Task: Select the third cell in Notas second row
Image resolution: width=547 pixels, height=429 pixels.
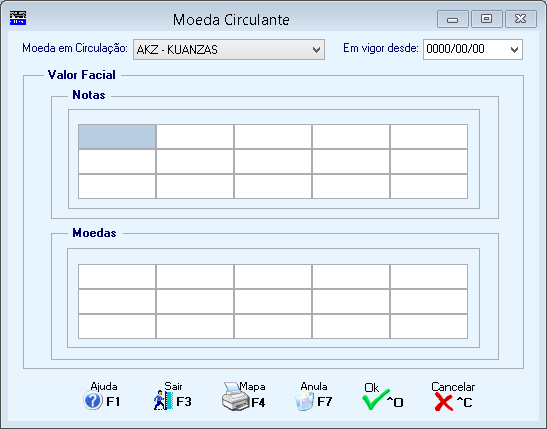Action: (273, 161)
